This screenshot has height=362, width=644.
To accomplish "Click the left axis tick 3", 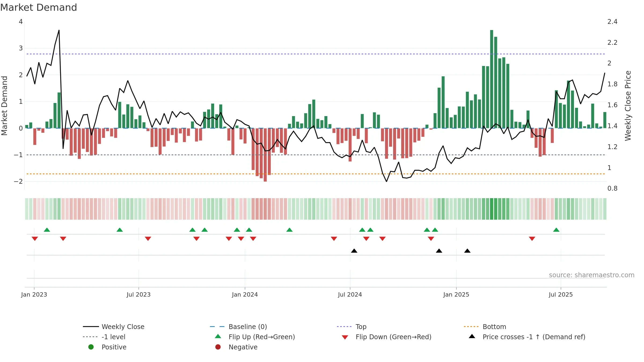I will coord(21,48).
